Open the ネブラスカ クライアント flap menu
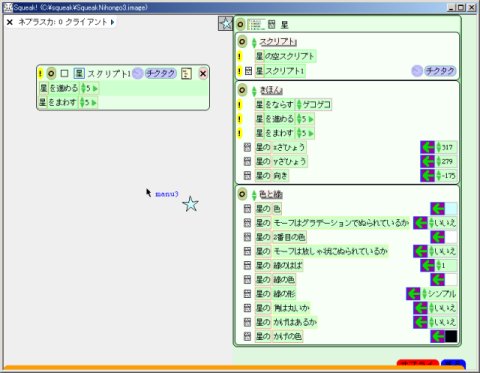480x373 pixels. (112, 22)
